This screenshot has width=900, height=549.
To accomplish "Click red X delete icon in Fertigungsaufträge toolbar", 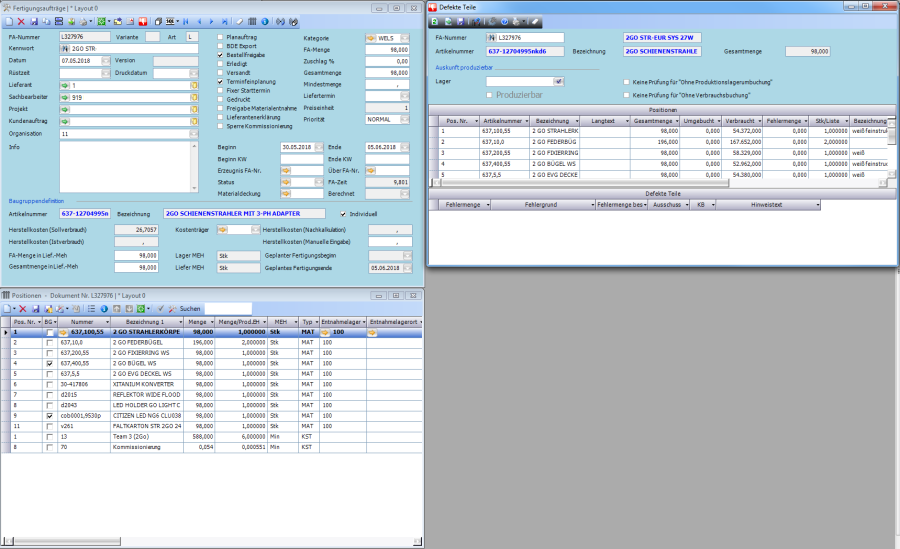I will click(x=22, y=20).
